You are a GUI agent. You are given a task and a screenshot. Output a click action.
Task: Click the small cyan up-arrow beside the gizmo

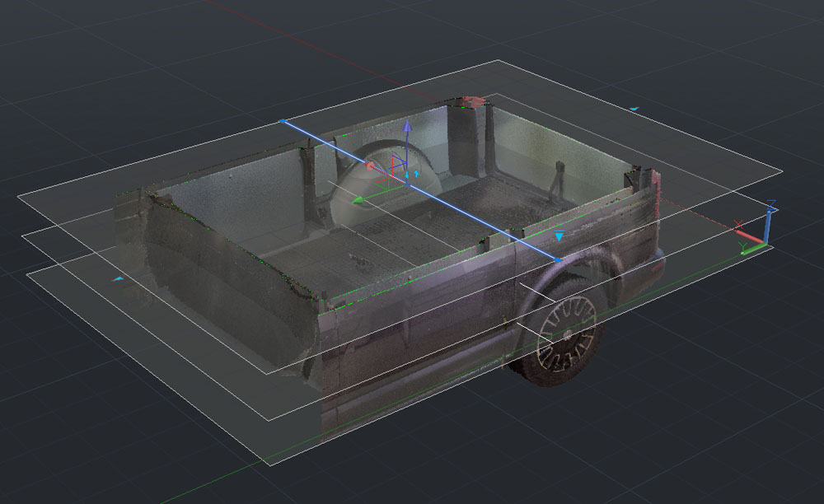[x=416, y=173]
